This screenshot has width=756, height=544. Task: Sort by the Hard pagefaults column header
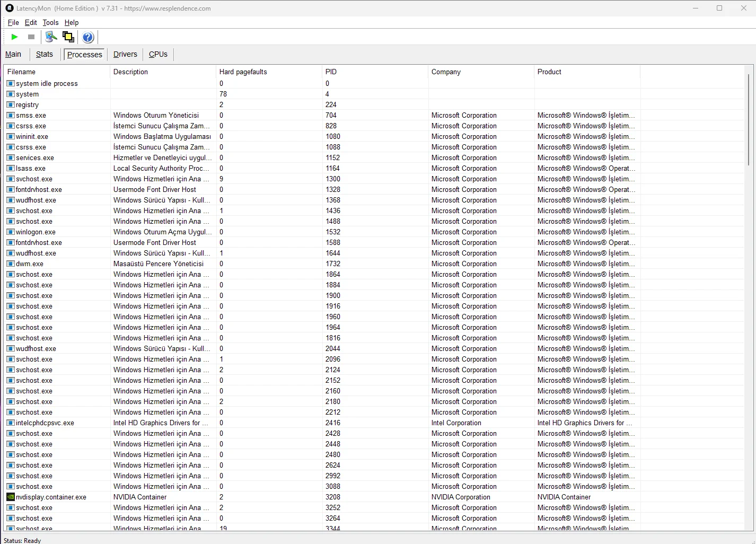[x=269, y=72]
